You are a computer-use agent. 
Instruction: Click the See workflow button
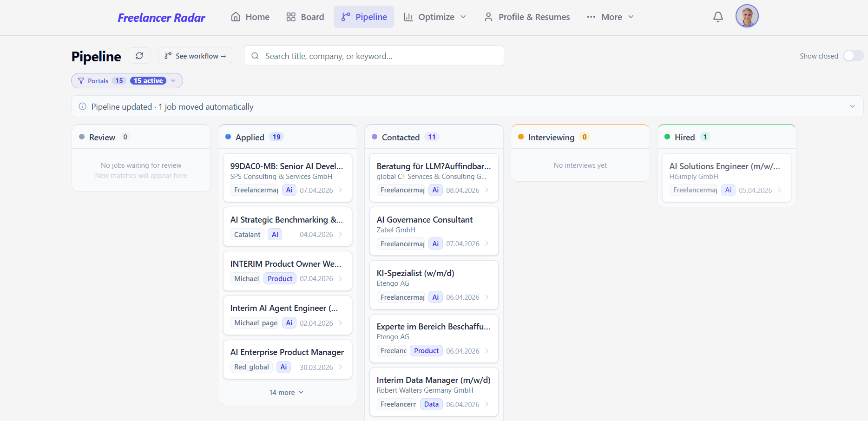195,56
